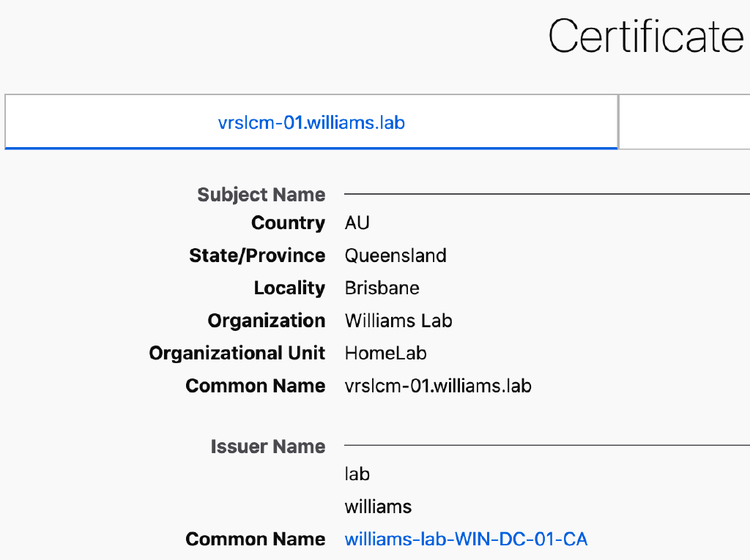Select the Common Name value vrslcm-01.williams.lab
This screenshot has height=560, width=750.
coord(438,385)
